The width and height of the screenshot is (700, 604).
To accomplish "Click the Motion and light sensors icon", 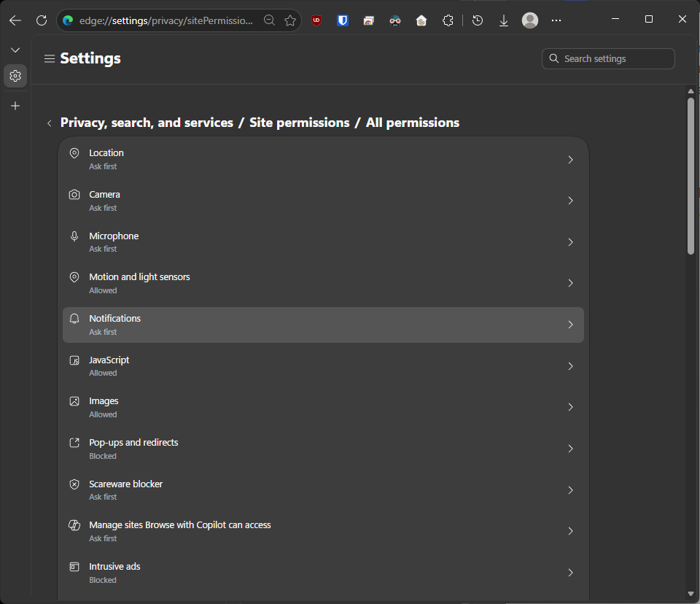I will point(74,277).
